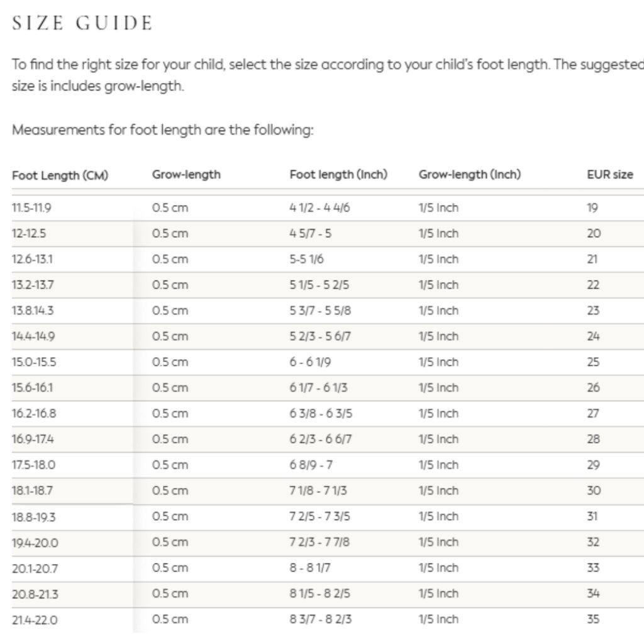Select the 20.8-21.3 foot length cell
This screenshot has height=644, width=644.
click(x=35, y=594)
